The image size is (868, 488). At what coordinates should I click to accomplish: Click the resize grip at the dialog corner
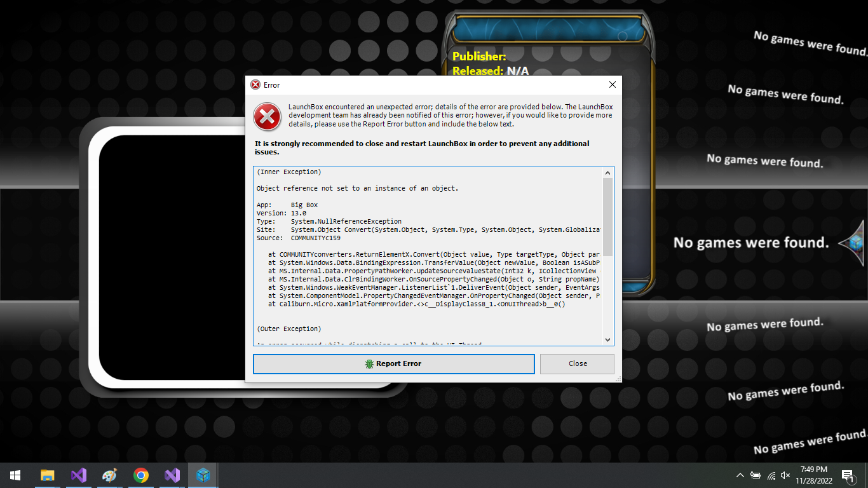[x=617, y=378]
